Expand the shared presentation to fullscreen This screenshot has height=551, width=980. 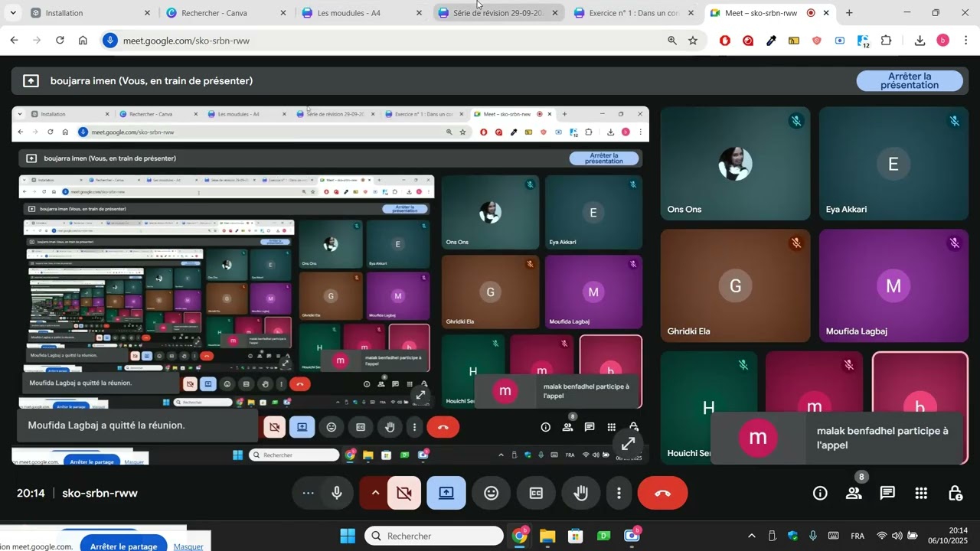click(x=629, y=444)
